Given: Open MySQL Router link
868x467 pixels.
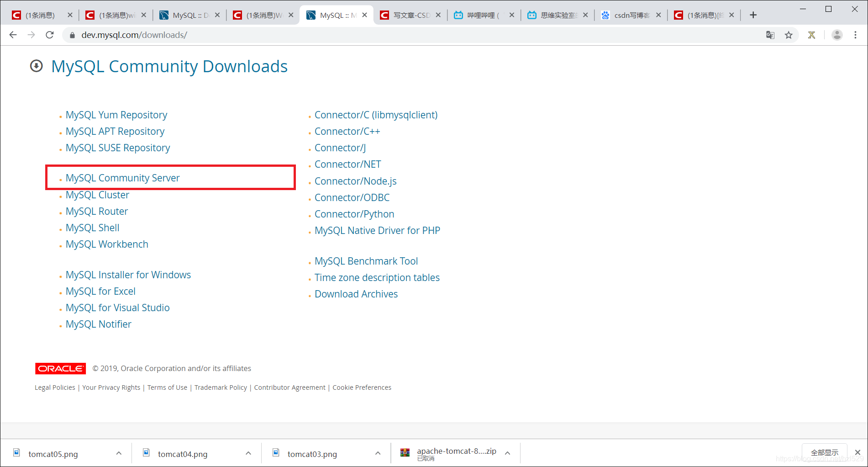Looking at the screenshot, I should 97,211.
